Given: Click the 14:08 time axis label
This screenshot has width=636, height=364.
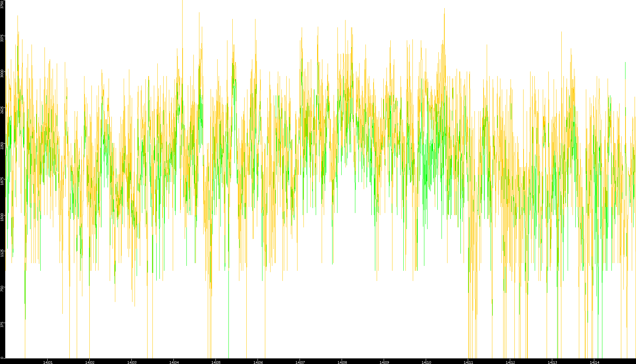Looking at the screenshot, I should point(342,362).
